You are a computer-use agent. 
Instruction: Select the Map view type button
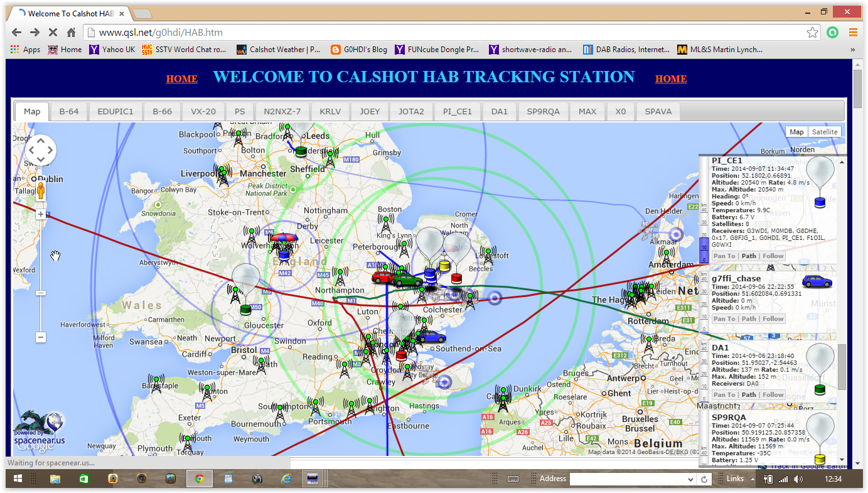click(x=796, y=132)
